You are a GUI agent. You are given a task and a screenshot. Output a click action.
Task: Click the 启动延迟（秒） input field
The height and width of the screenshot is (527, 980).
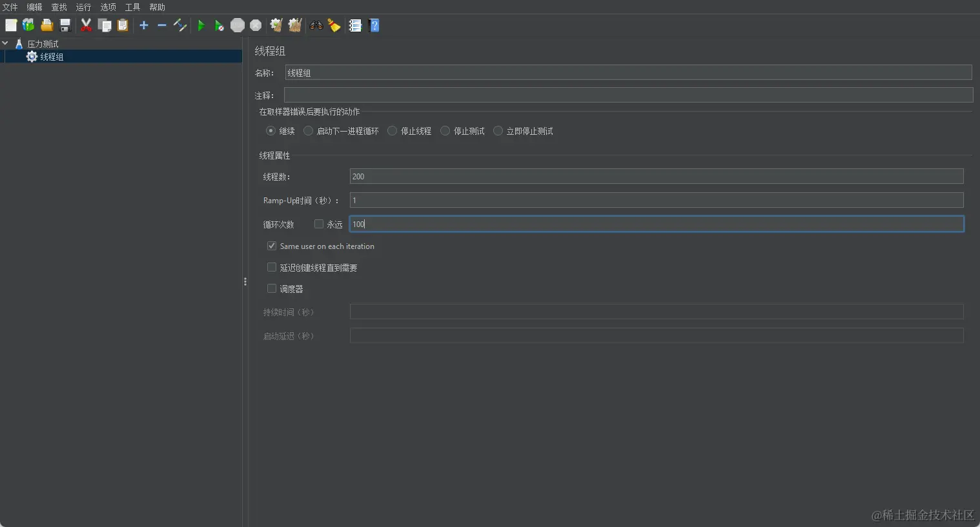point(657,335)
